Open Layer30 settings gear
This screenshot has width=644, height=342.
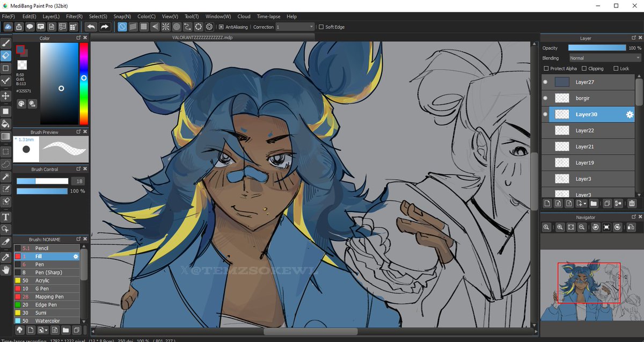click(630, 114)
